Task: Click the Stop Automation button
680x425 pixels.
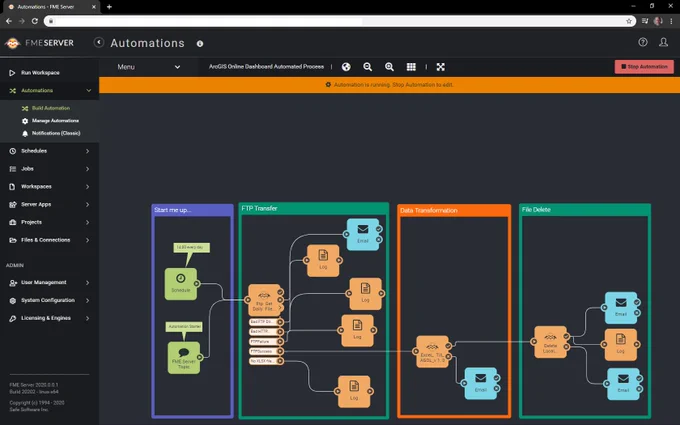Action: 644,67
